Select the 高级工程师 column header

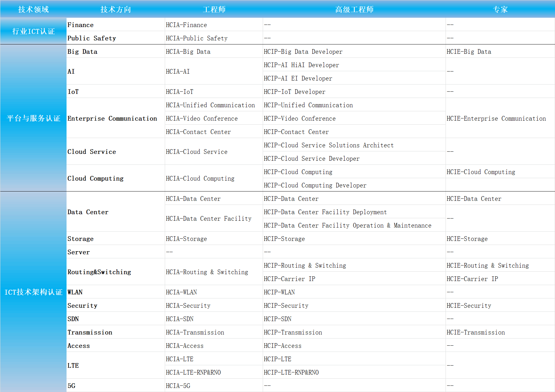[354, 9]
